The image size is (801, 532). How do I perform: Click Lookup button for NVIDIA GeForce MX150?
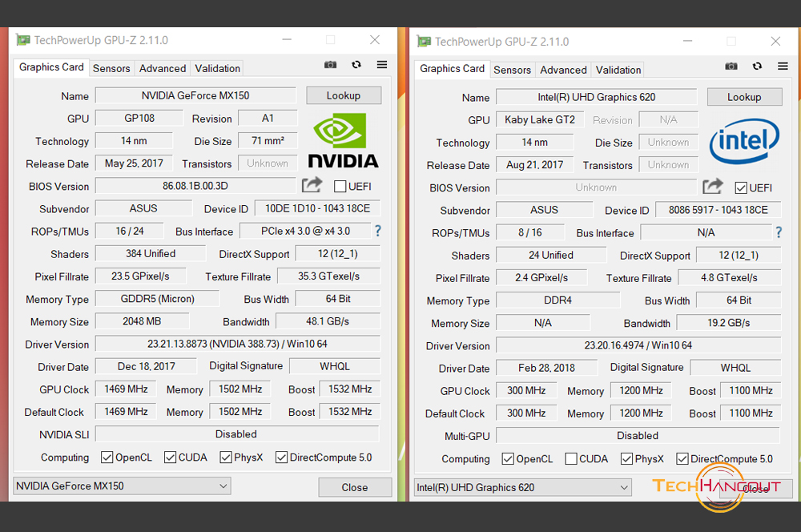click(x=344, y=95)
